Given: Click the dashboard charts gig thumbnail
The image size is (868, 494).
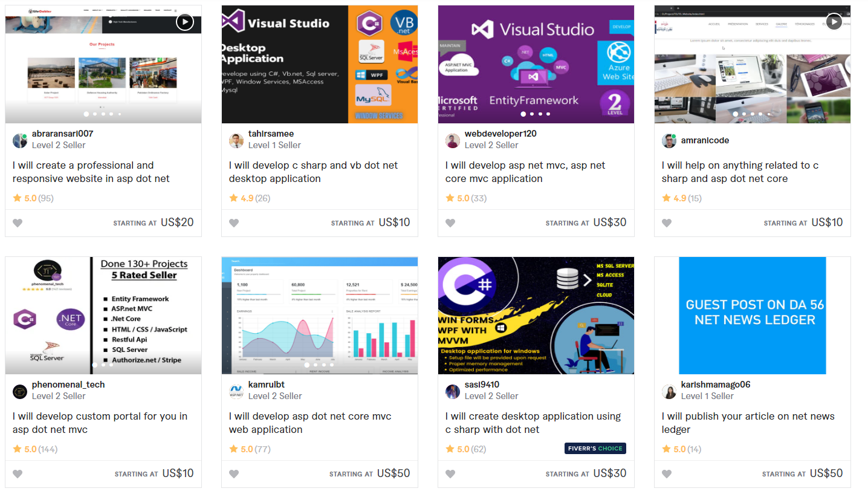Looking at the screenshot, I should [320, 316].
